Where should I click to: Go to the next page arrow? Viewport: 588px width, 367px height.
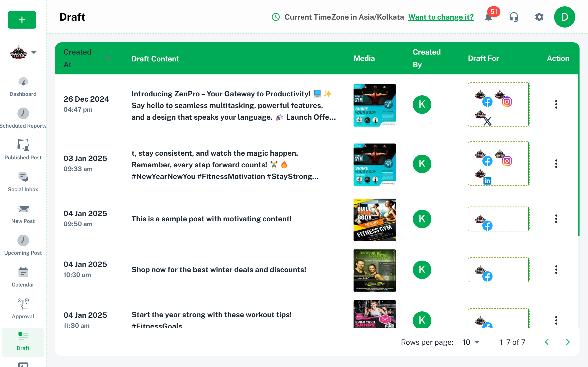(x=568, y=342)
